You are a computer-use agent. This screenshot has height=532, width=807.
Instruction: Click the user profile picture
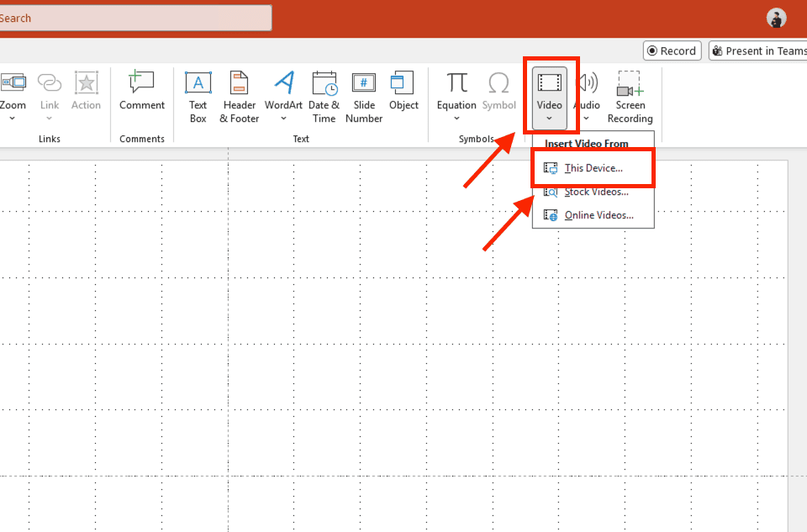pyautogui.click(x=776, y=18)
